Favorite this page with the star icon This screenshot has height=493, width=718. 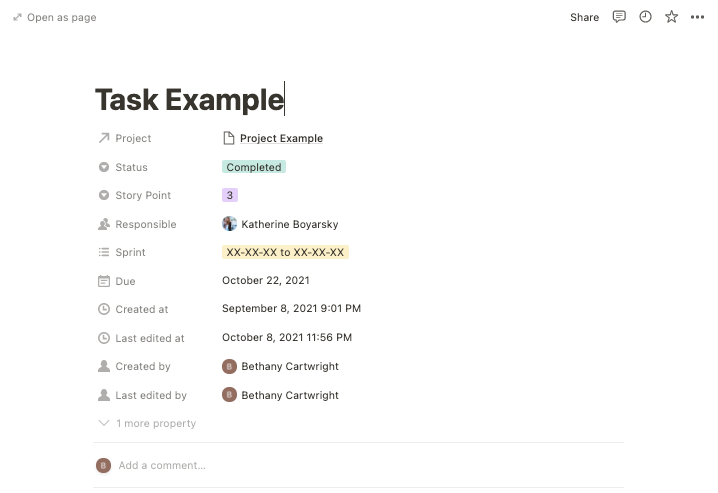[671, 17]
